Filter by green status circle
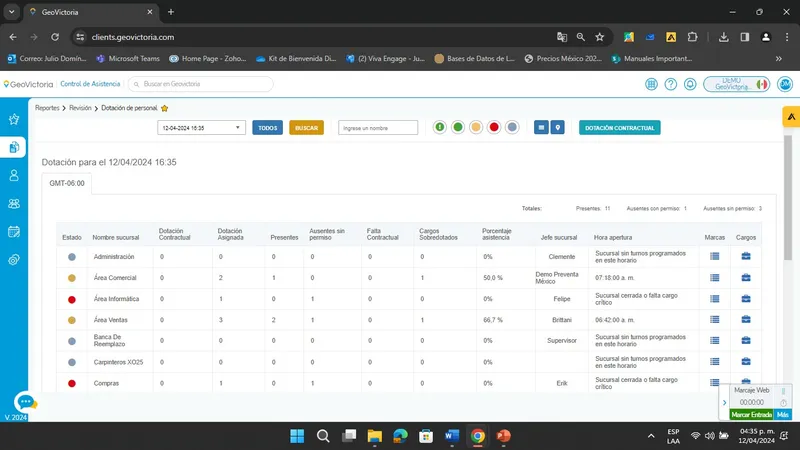800x450 pixels. pyautogui.click(x=458, y=127)
